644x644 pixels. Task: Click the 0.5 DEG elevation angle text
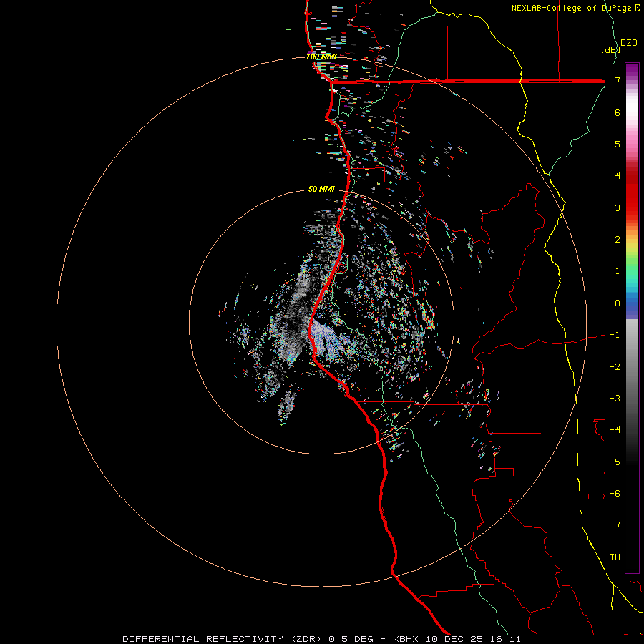[351, 639]
